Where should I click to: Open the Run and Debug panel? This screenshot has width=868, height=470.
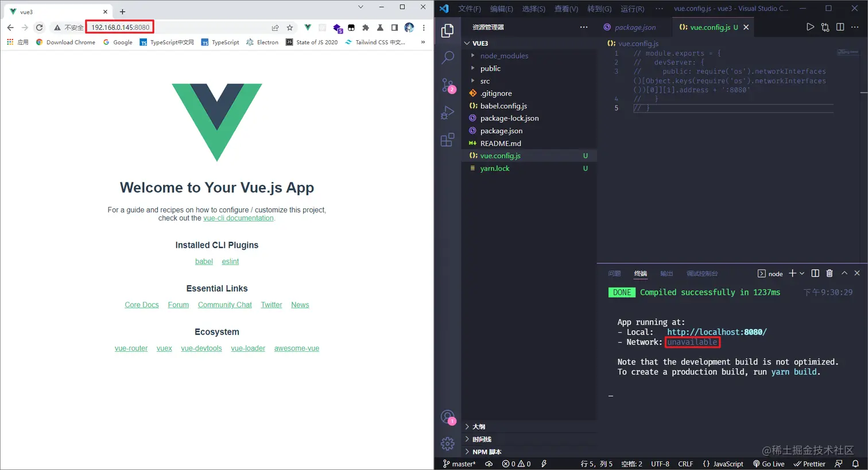[447, 112]
